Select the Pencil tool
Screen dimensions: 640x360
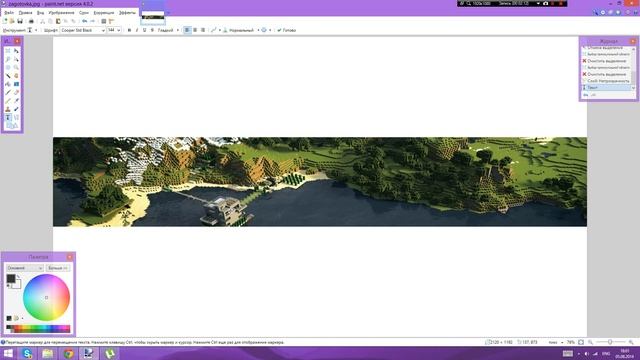coord(8,101)
